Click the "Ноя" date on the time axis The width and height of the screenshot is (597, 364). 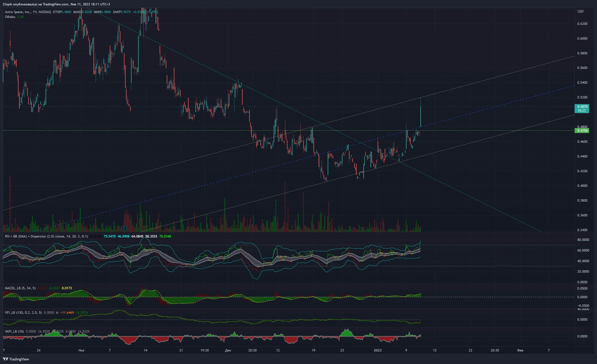click(x=81, y=350)
